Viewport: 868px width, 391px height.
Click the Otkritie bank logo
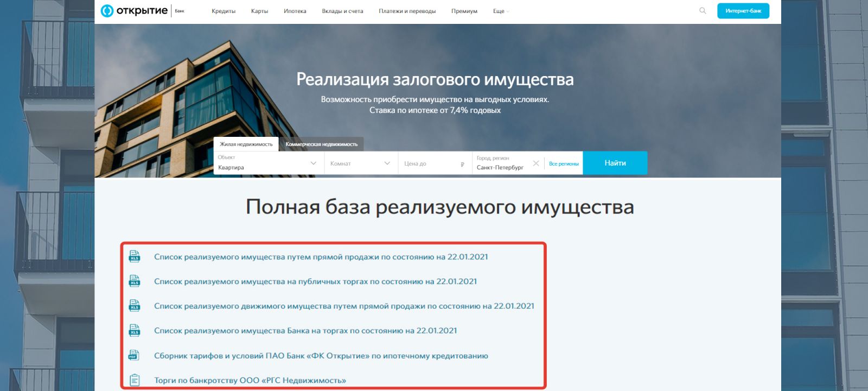coord(135,11)
